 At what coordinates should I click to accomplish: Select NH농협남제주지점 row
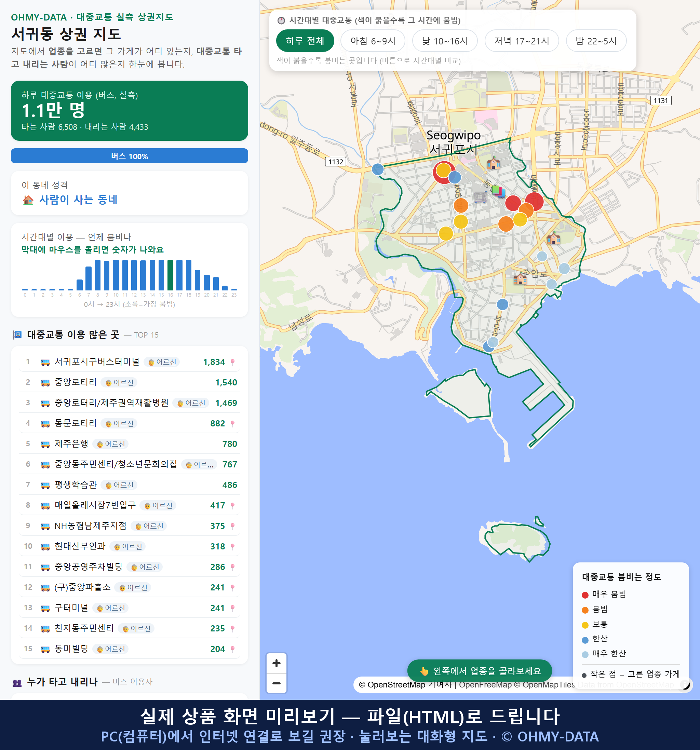pos(130,526)
